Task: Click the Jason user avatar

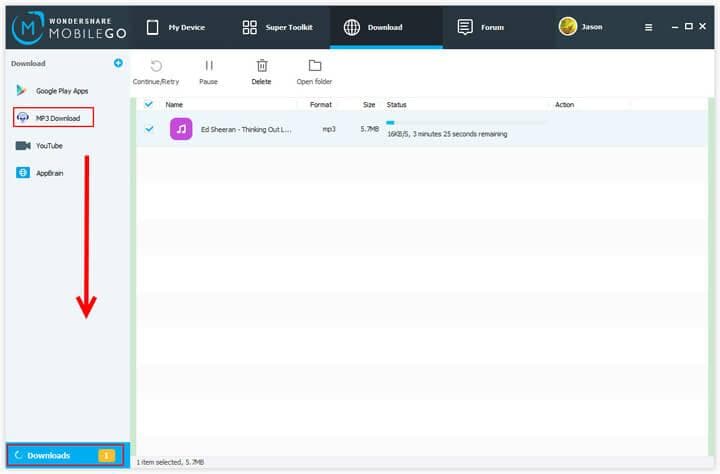Action: tap(568, 27)
